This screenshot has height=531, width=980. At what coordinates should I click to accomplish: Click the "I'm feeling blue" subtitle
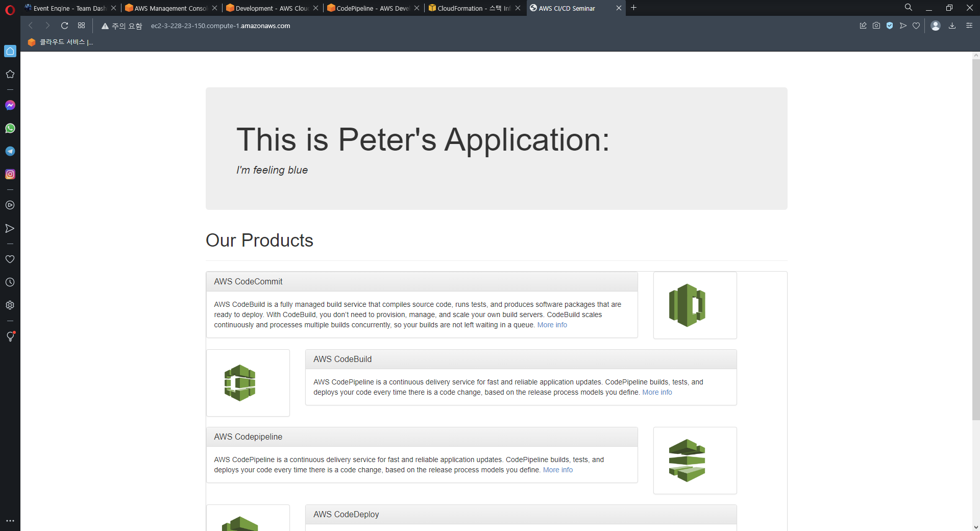click(x=272, y=170)
